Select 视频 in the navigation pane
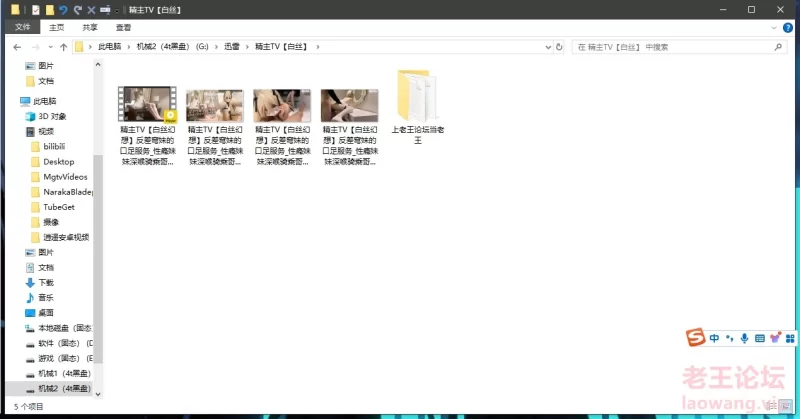Image resolution: width=800 pixels, height=419 pixels. (39, 131)
